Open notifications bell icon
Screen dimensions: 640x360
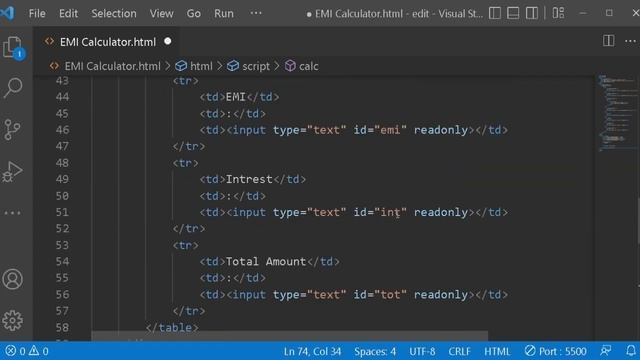[x=631, y=351]
